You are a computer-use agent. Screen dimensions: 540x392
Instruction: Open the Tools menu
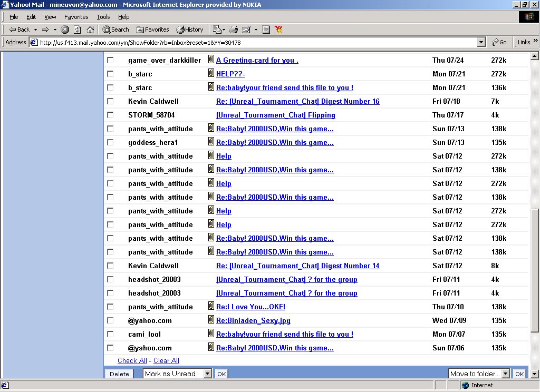103,17
